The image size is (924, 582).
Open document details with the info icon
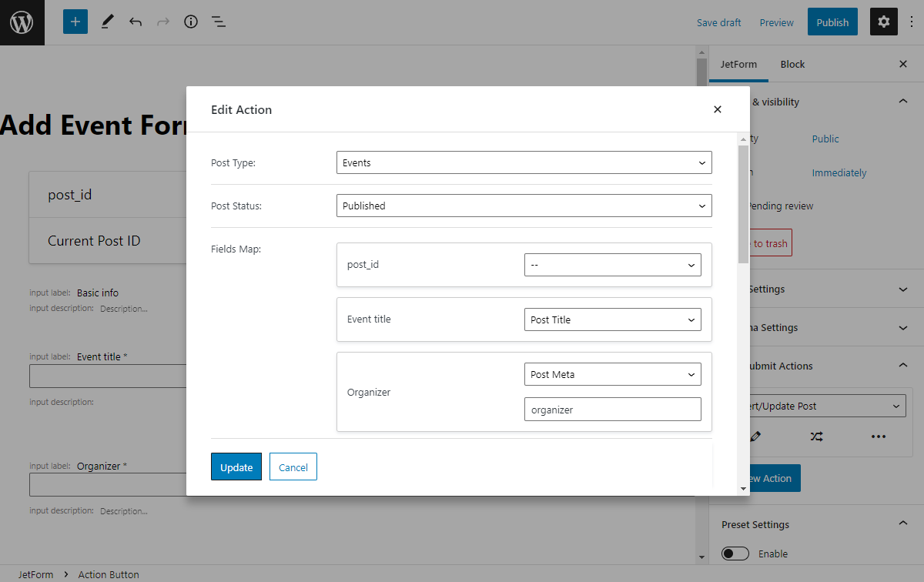pos(191,22)
